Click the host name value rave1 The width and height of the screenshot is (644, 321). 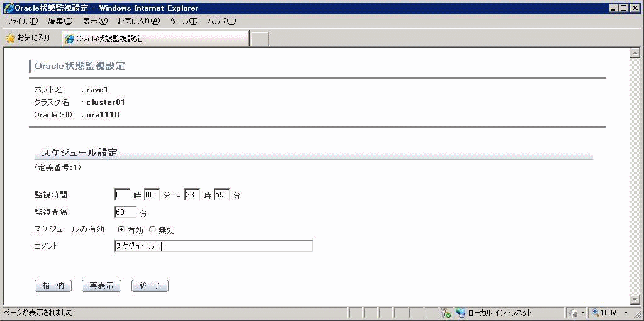coord(97,89)
